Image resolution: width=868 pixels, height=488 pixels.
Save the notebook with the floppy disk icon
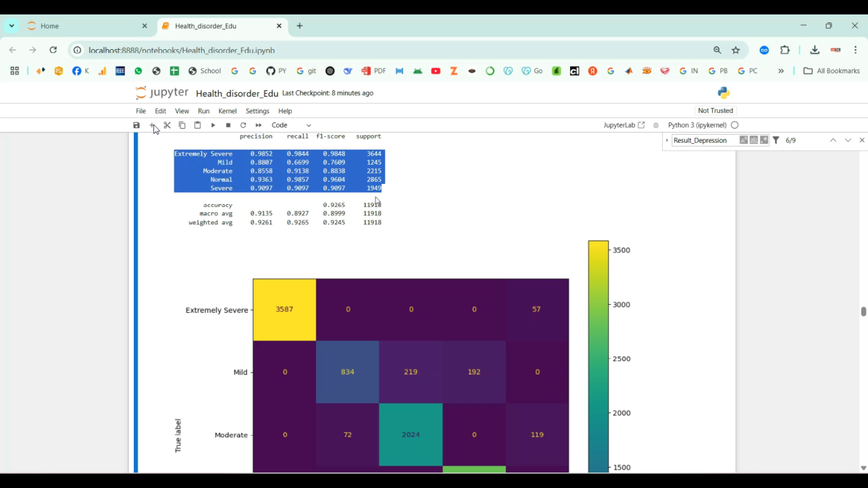[137, 125]
